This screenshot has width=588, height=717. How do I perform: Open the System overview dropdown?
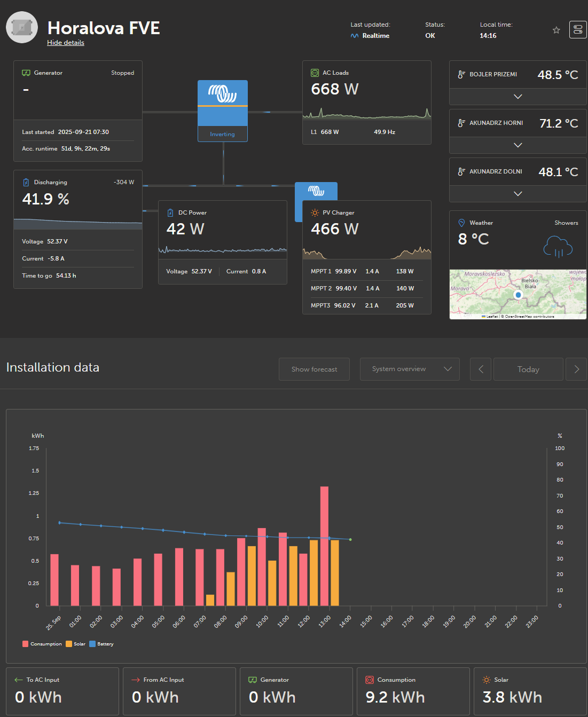(x=410, y=369)
